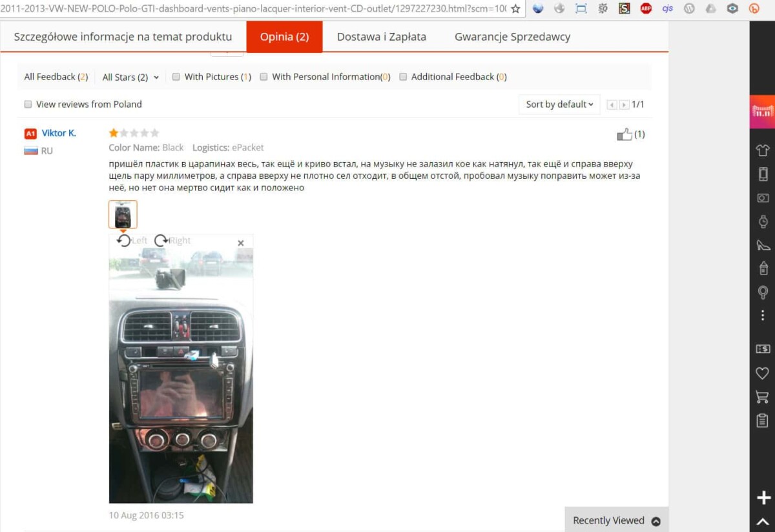Enable the With Personal Information filter
Viewport: 775px width, 532px height.
[x=263, y=77]
